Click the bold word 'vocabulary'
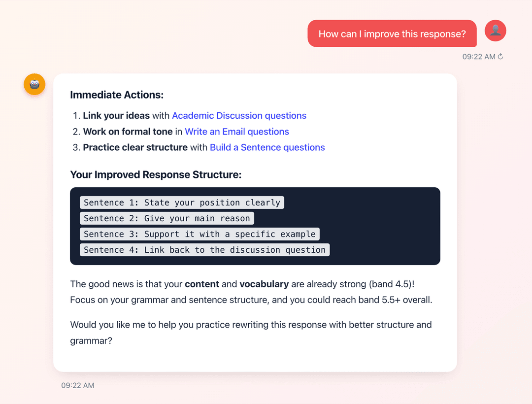The image size is (532, 404). point(264,284)
